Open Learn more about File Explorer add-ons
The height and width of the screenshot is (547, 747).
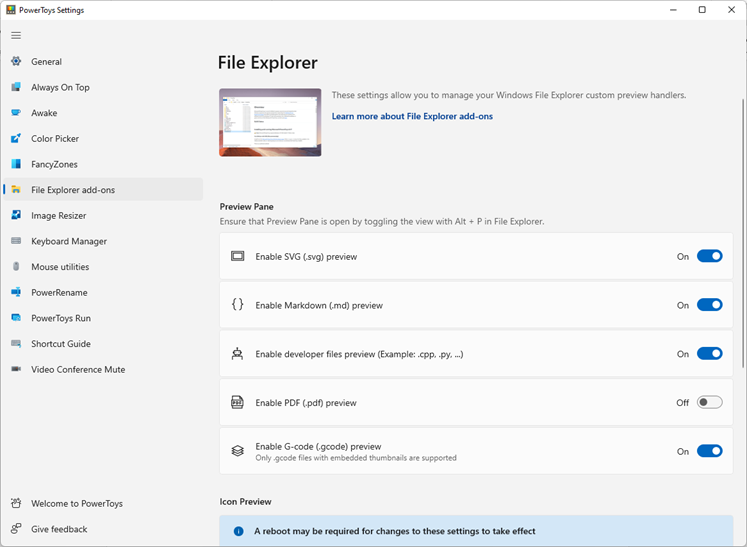[x=412, y=117]
